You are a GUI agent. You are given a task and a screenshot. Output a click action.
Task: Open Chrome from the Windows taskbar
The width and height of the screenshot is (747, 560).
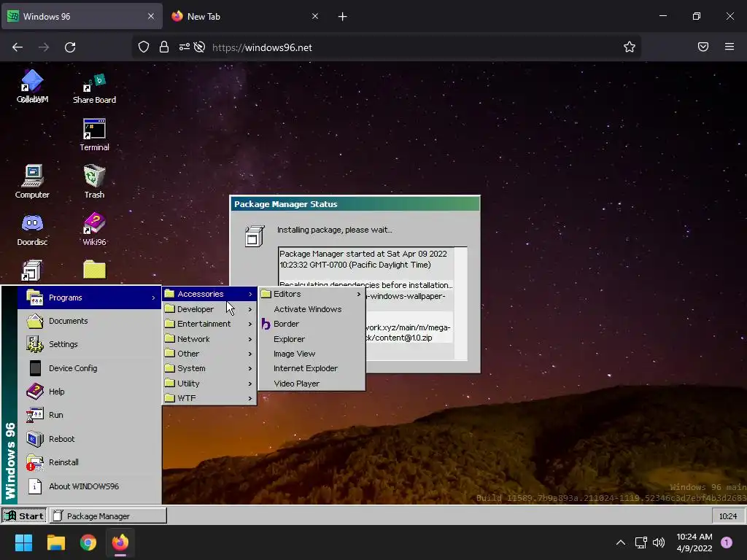(x=88, y=542)
